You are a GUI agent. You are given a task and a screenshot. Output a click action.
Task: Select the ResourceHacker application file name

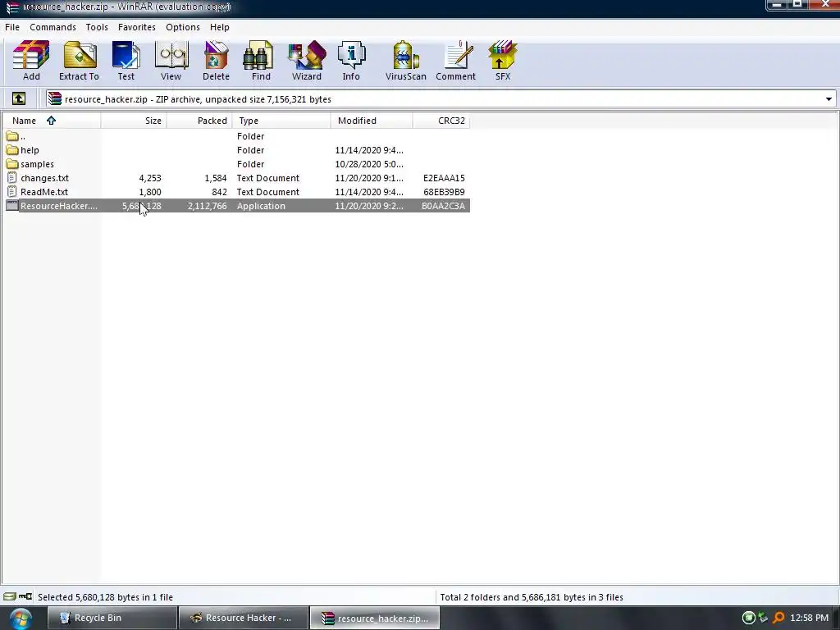(x=59, y=206)
